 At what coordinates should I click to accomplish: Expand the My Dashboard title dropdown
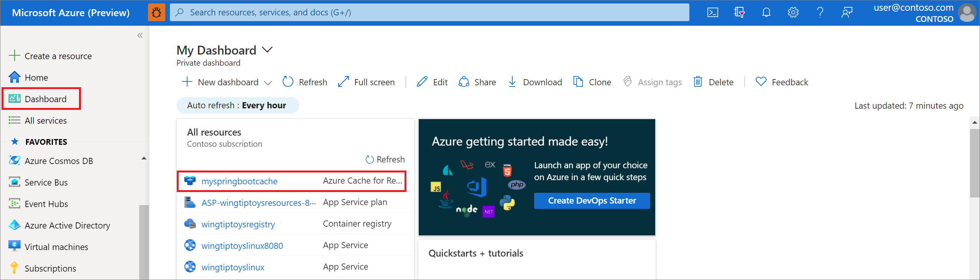[x=267, y=50]
